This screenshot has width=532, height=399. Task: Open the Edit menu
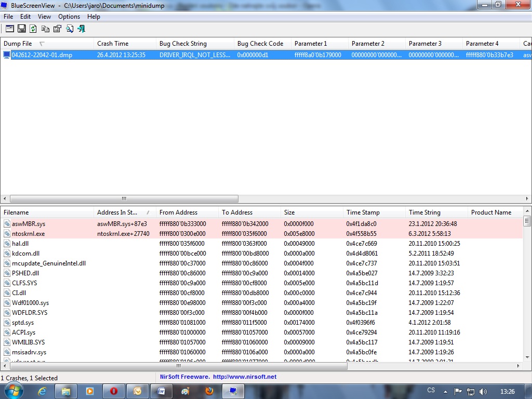click(x=25, y=17)
